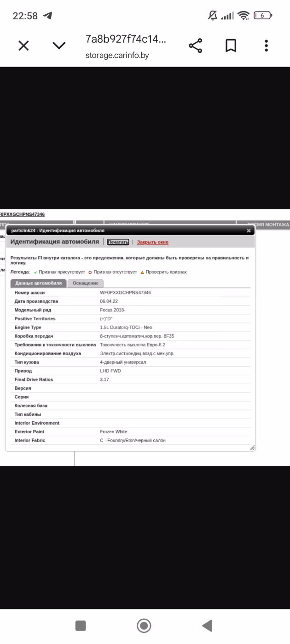
Task: Tap the 22:58 clock in status bar
Action: click(25, 16)
